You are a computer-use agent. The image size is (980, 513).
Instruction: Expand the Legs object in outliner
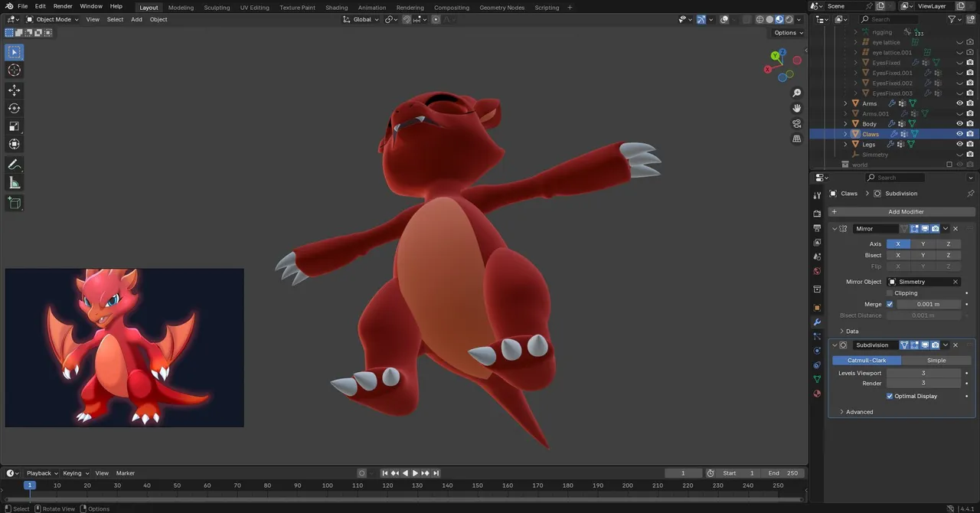[x=846, y=144]
